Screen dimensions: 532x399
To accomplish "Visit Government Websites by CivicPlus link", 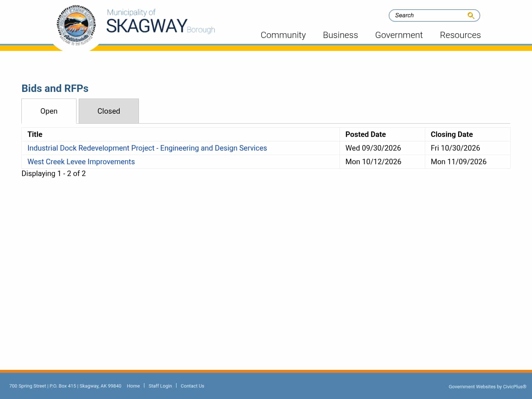I will (x=487, y=387).
